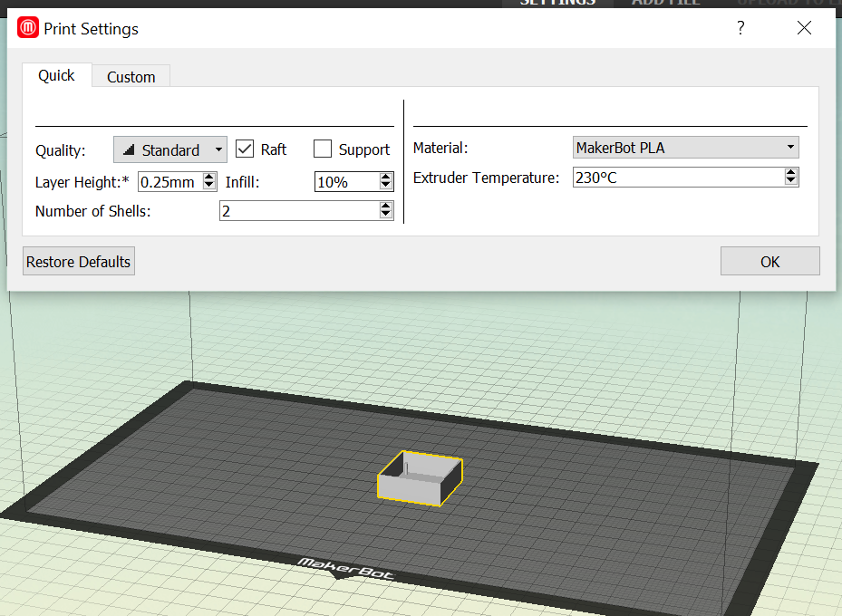Image resolution: width=842 pixels, height=616 pixels.
Task: Decrease Number of Shells with down arrow
Action: click(x=385, y=216)
